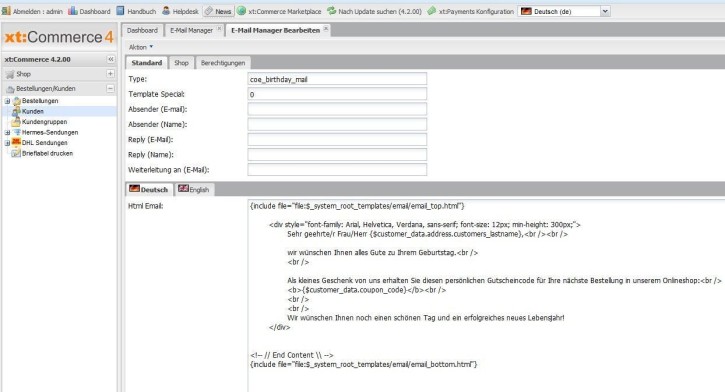The width and height of the screenshot is (725, 392).
Task: Click the xt:Commerce 4 logo
Action: pos(59,37)
